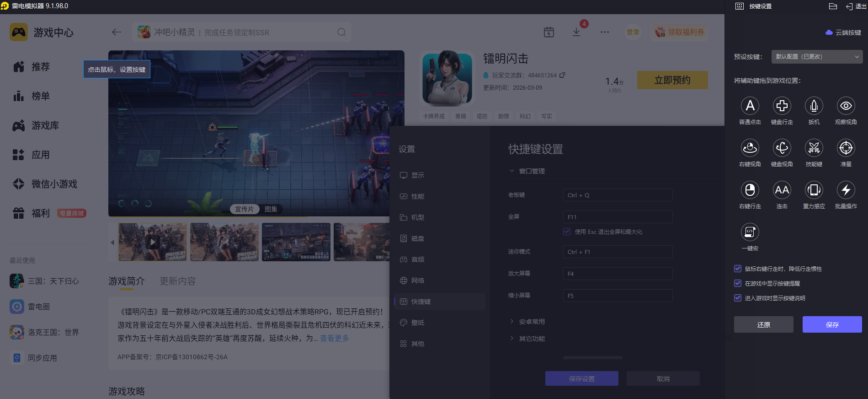Open the calendar check-in icon
Screen dimensions: 868x399
click(x=549, y=32)
